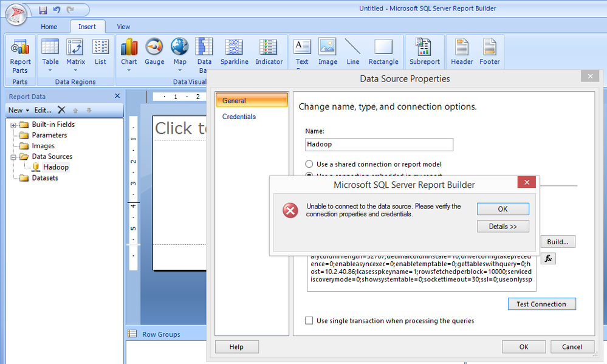The width and height of the screenshot is (607, 364).
Task: Click the Build... connection string button
Action: coord(557,242)
